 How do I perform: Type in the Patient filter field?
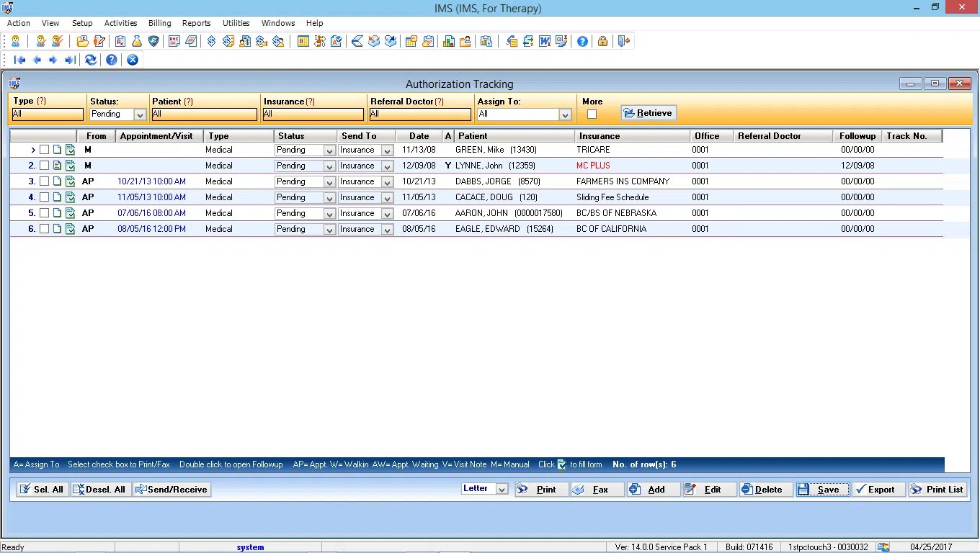pos(204,114)
